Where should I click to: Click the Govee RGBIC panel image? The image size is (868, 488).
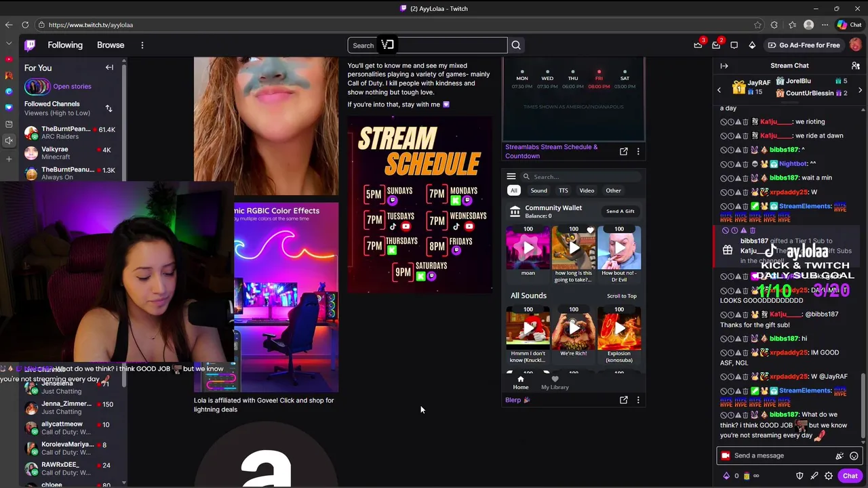[286, 297]
